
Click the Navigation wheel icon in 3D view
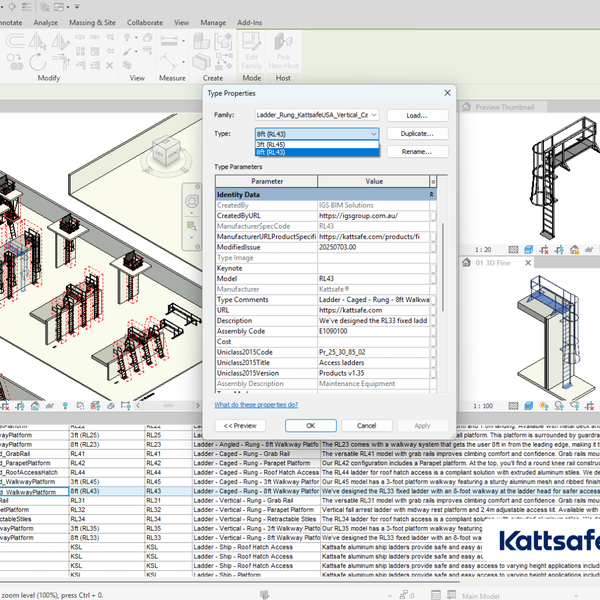pos(192,201)
